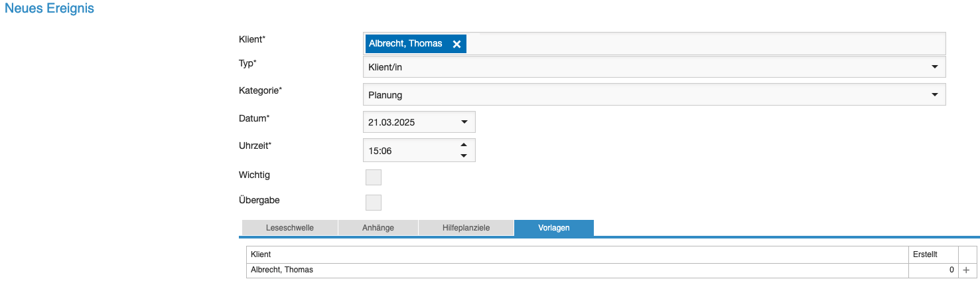
Task: Switch to the Leseschwelle tab
Action: click(x=289, y=228)
